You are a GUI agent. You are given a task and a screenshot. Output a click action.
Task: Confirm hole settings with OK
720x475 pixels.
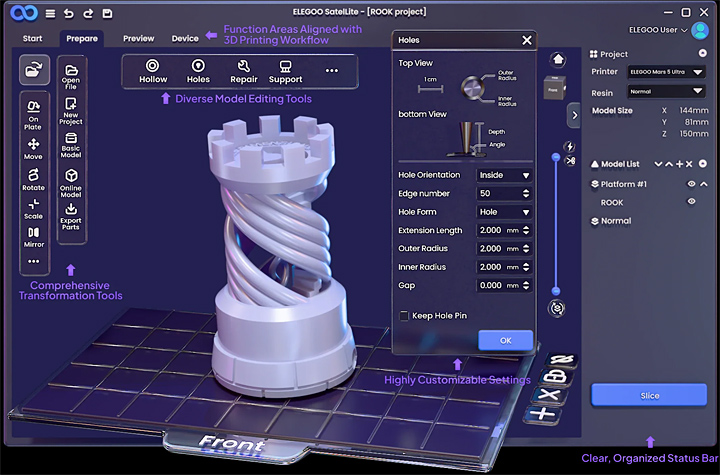point(506,340)
